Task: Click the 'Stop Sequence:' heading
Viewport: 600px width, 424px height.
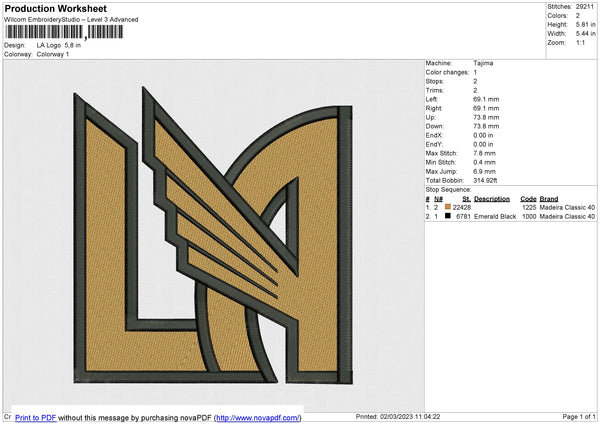Action: tap(448, 190)
